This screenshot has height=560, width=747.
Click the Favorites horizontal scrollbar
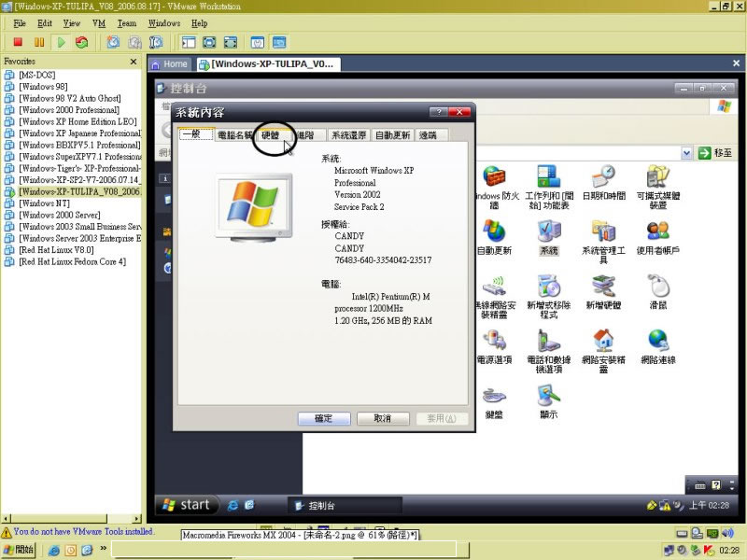click(72, 519)
